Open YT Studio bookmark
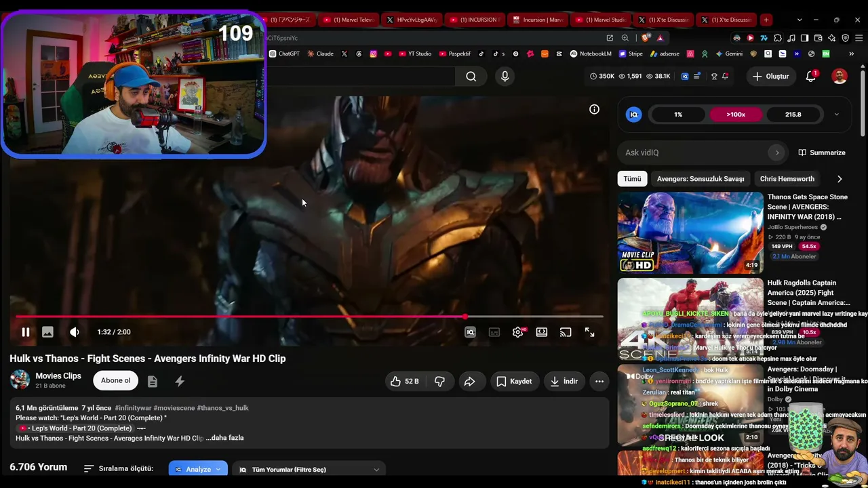The image size is (868, 488). click(x=414, y=54)
